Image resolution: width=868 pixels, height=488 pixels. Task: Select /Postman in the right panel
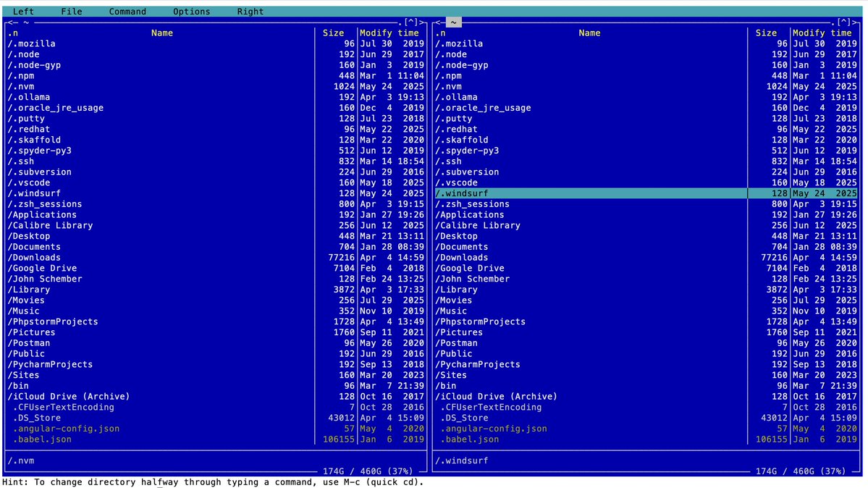[646, 343]
